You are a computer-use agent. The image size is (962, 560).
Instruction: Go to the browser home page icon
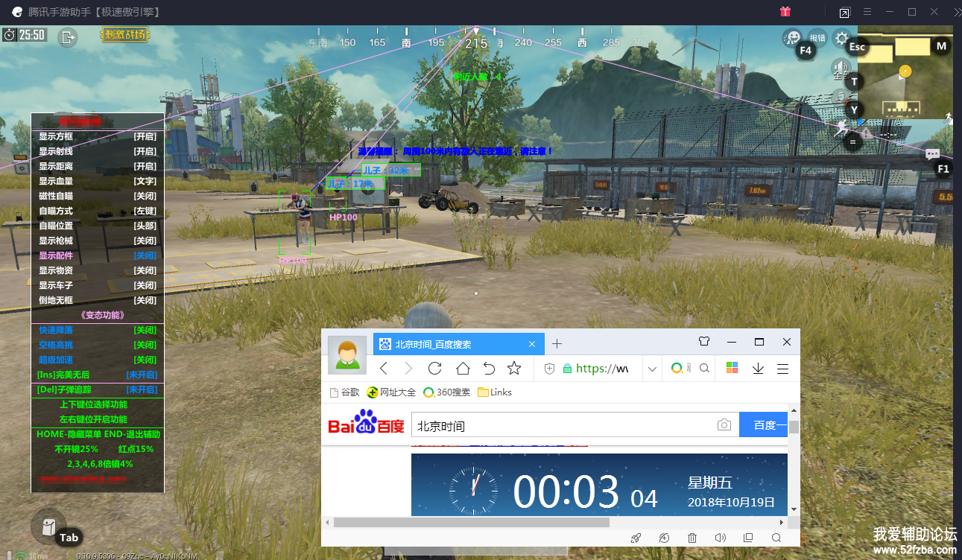tap(463, 369)
